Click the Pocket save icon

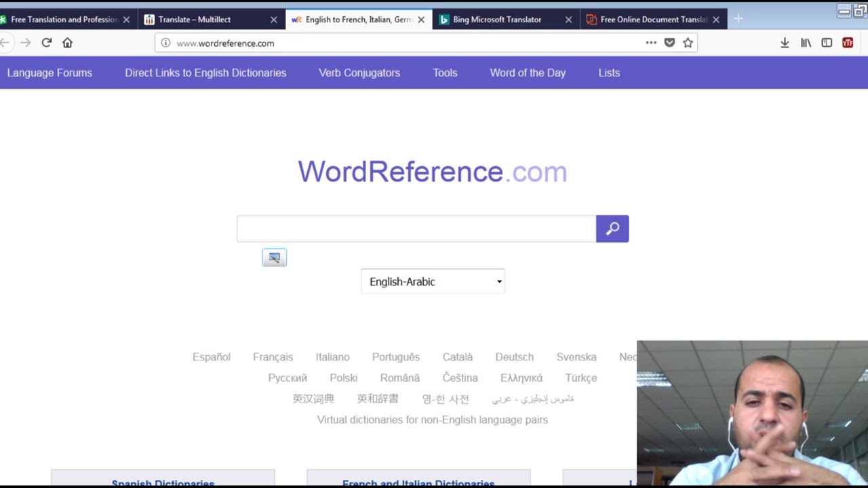(669, 43)
